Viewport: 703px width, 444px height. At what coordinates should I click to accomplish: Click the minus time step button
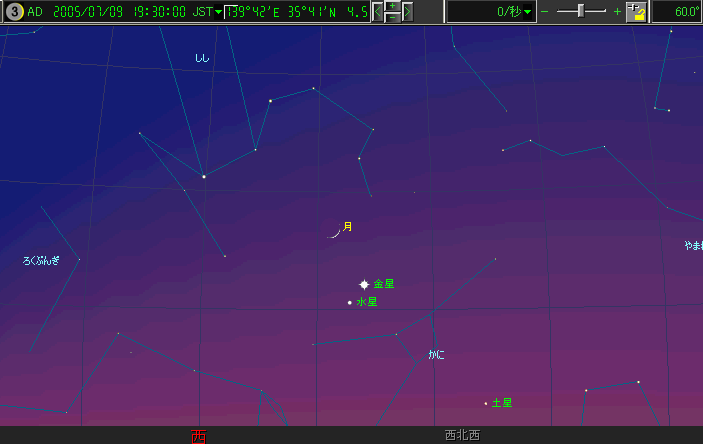392,18
